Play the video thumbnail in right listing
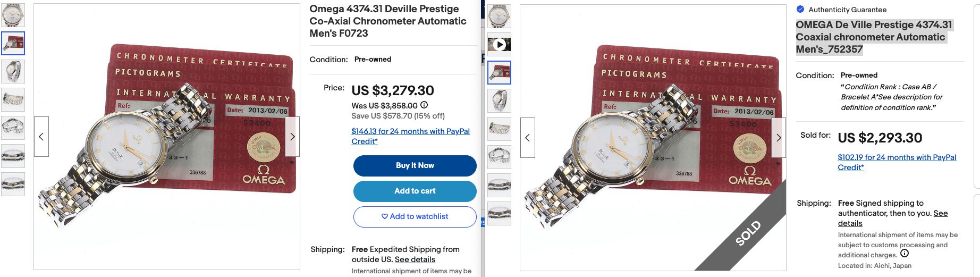The width and height of the screenshot is (980, 277). click(500, 45)
